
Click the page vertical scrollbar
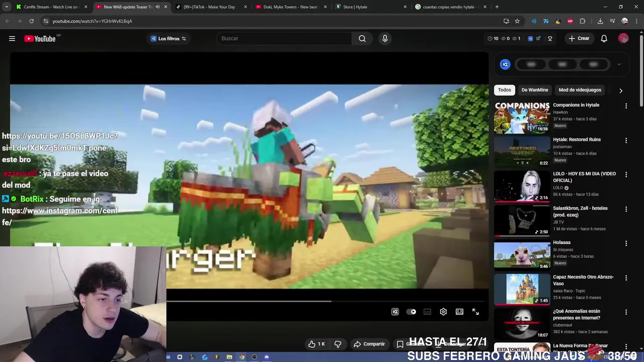tap(641, 69)
